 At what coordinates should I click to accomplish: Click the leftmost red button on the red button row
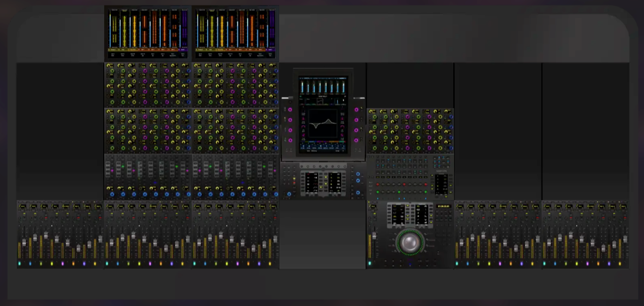tap(377, 185)
